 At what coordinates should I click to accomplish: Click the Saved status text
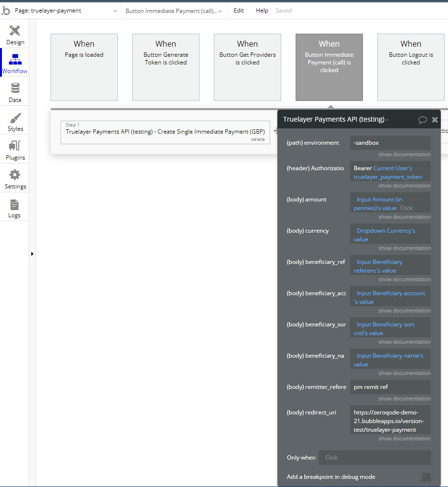click(x=284, y=11)
